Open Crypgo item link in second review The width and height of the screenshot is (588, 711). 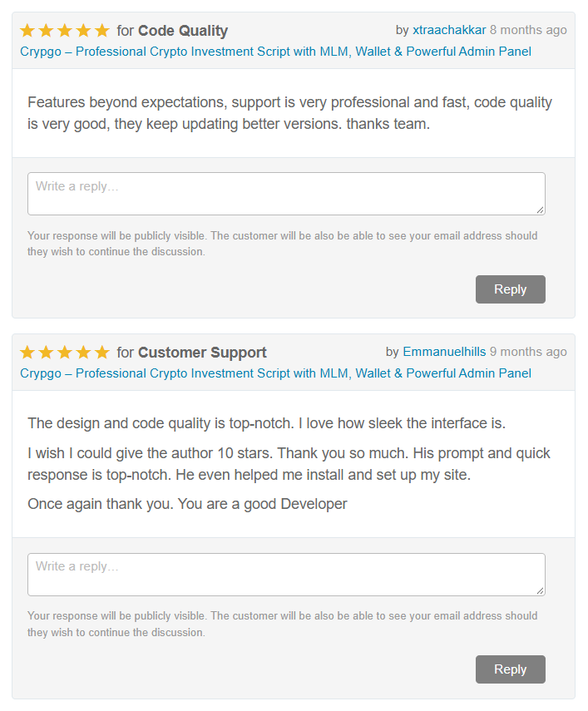(275, 373)
